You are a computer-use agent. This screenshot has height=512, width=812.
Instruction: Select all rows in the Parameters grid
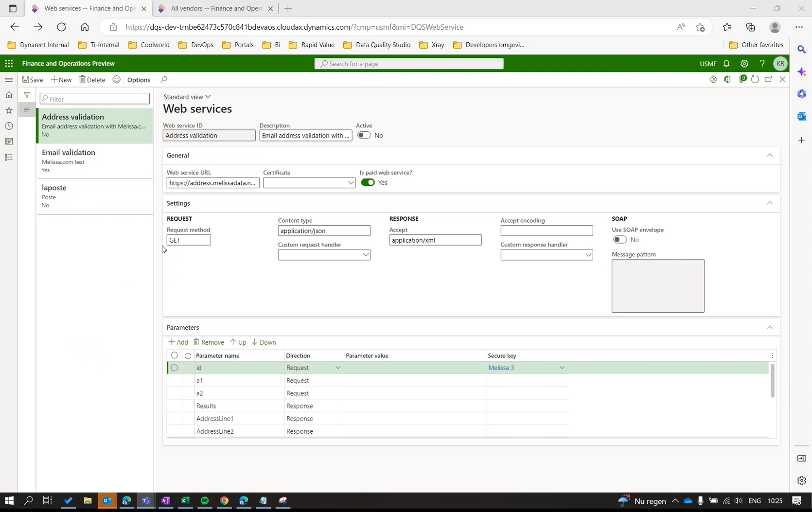tap(175, 355)
